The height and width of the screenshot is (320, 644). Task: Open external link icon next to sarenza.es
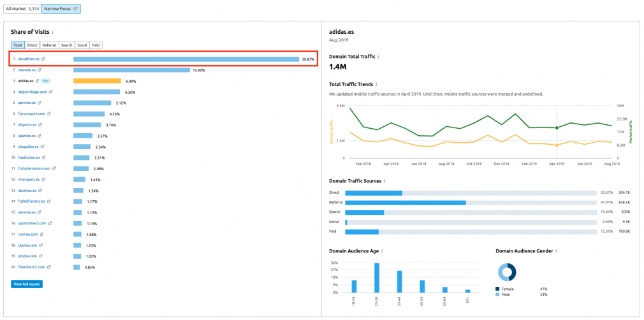point(40,212)
